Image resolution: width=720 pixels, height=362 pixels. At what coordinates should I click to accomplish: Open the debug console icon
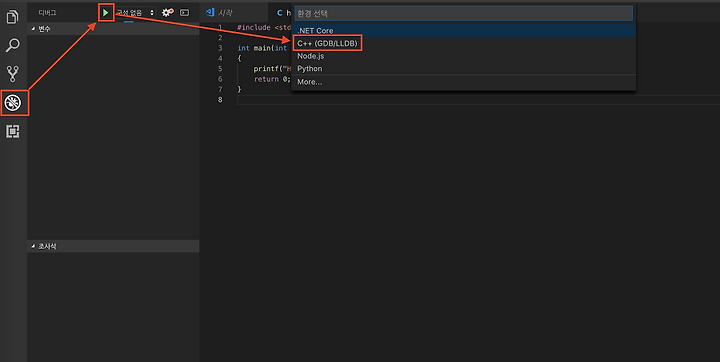click(x=185, y=12)
